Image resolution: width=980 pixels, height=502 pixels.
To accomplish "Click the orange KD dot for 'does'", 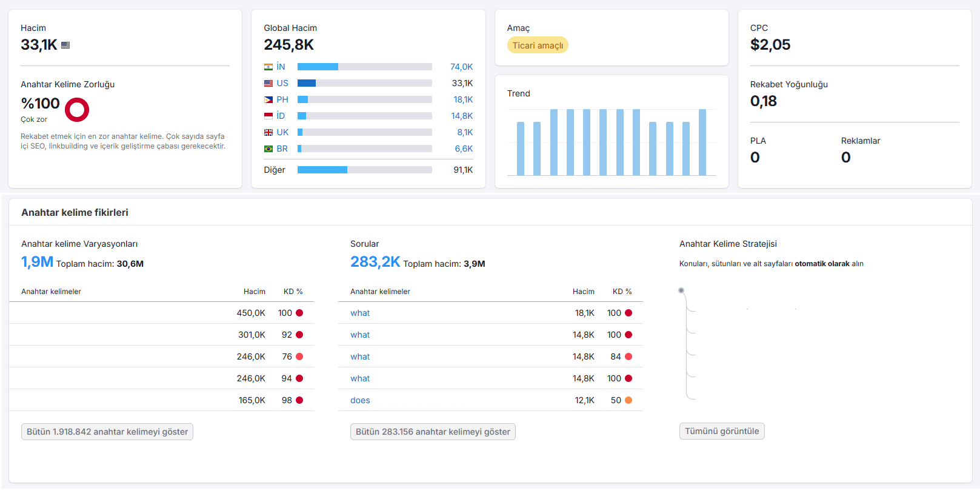I will pyautogui.click(x=628, y=400).
